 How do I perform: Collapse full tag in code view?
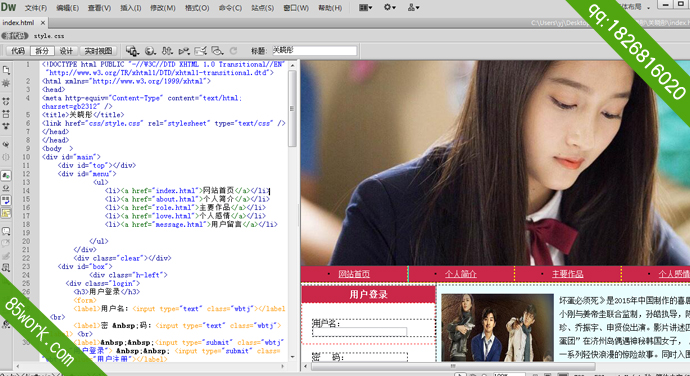pos(6,101)
